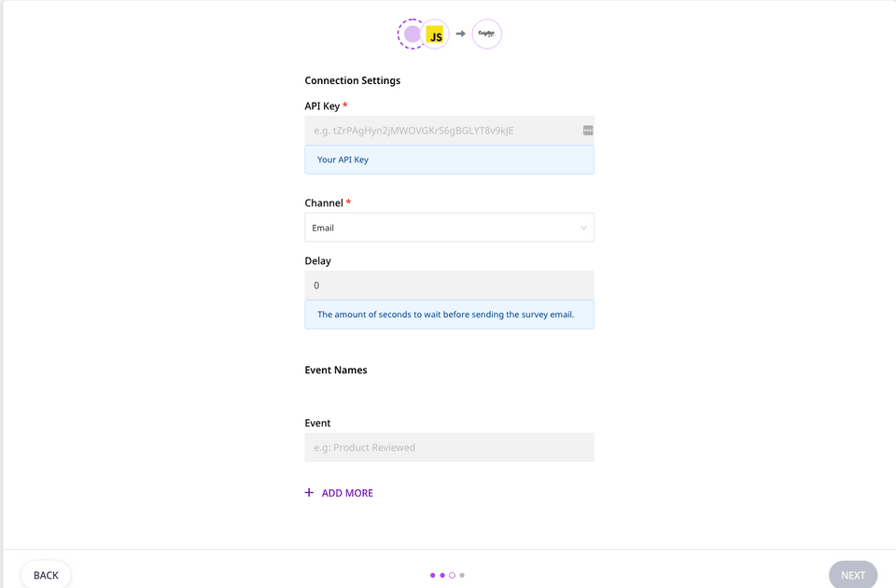
Task: Click the 'Your API Key' hint text
Action: tap(343, 160)
